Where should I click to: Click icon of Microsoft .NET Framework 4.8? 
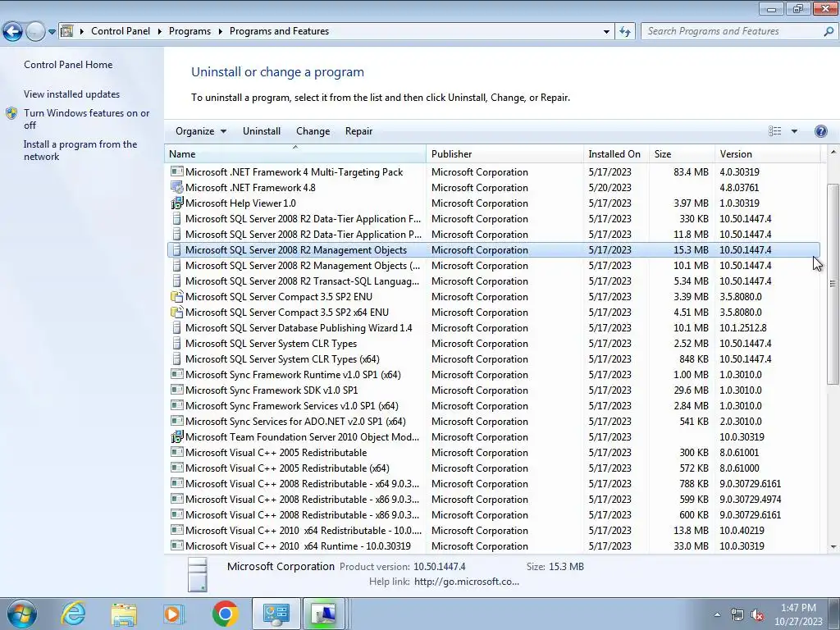(177, 187)
